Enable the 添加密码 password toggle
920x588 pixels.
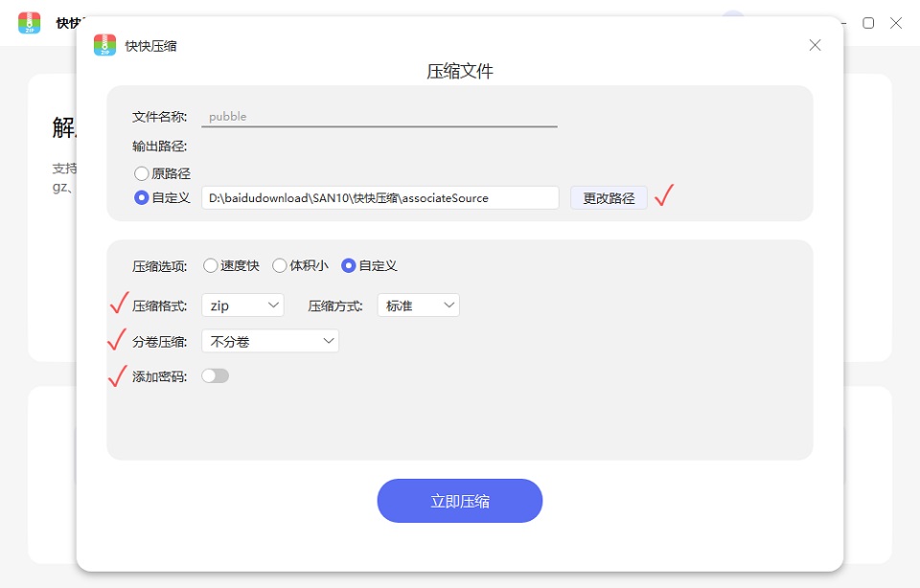(x=215, y=375)
